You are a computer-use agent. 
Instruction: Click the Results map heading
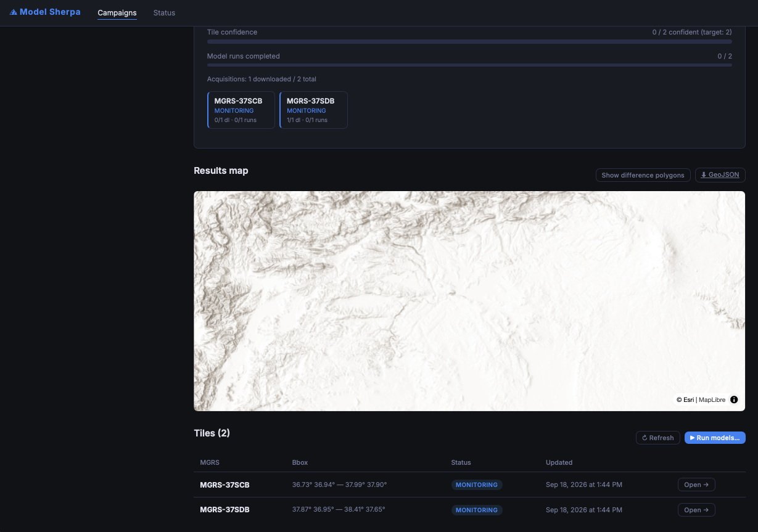[x=221, y=171]
